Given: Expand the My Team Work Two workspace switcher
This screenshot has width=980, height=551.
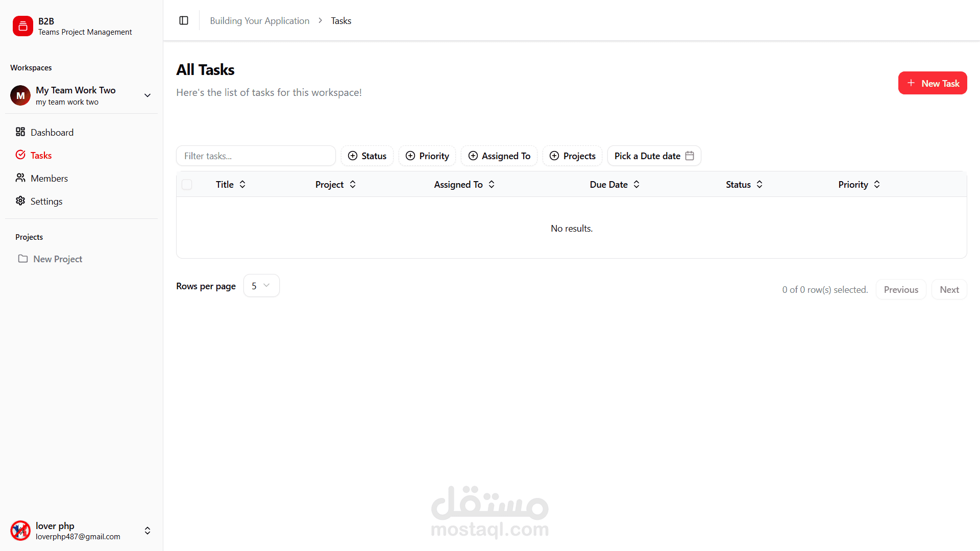Looking at the screenshot, I should 148,95.
